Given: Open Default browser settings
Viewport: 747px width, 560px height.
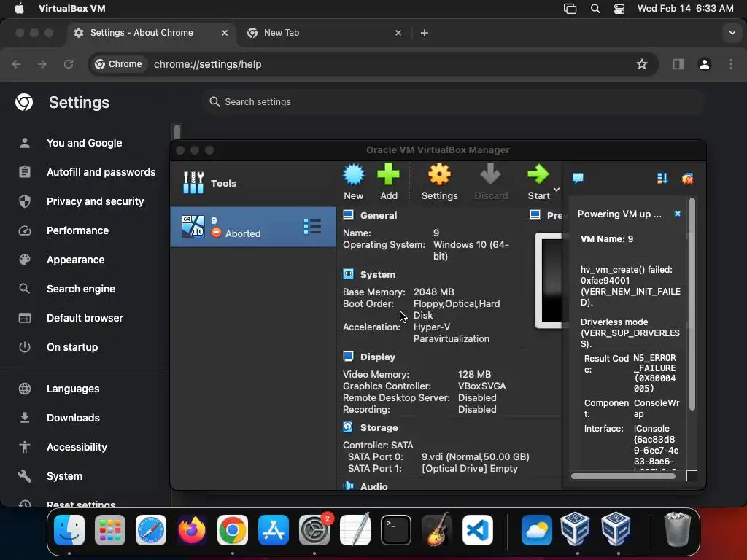Looking at the screenshot, I should coord(85,318).
